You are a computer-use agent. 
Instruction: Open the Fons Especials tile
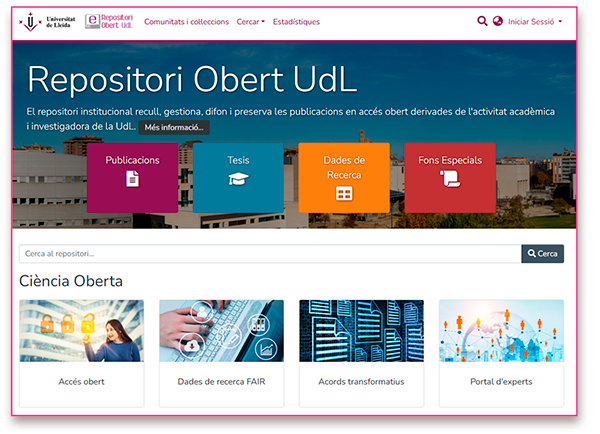click(x=450, y=178)
